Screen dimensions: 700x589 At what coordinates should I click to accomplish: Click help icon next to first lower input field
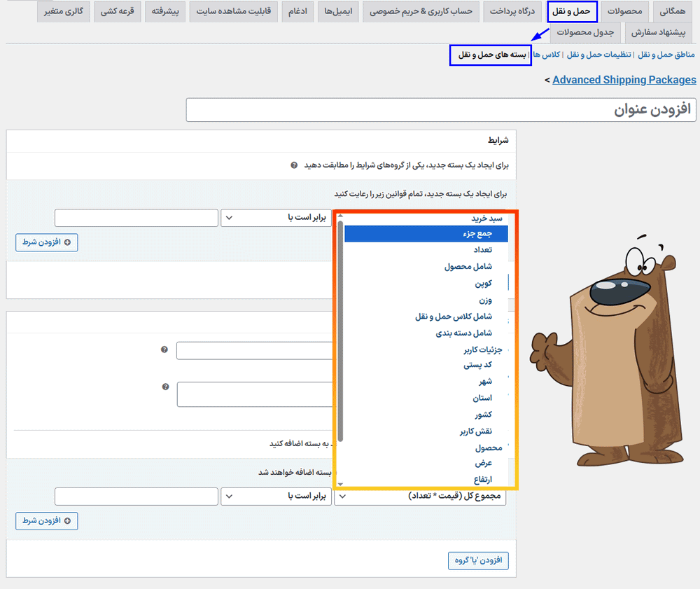point(164,349)
